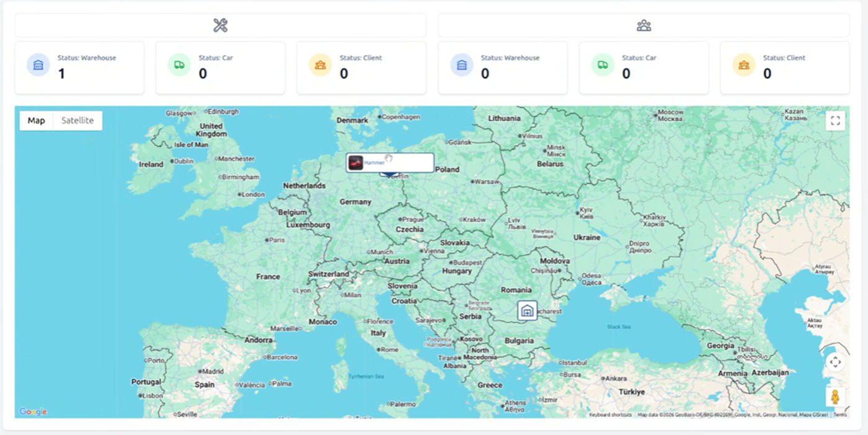Click the Warehouse count value 1
Image resolution: width=868 pixels, height=435 pixels.
(x=61, y=74)
